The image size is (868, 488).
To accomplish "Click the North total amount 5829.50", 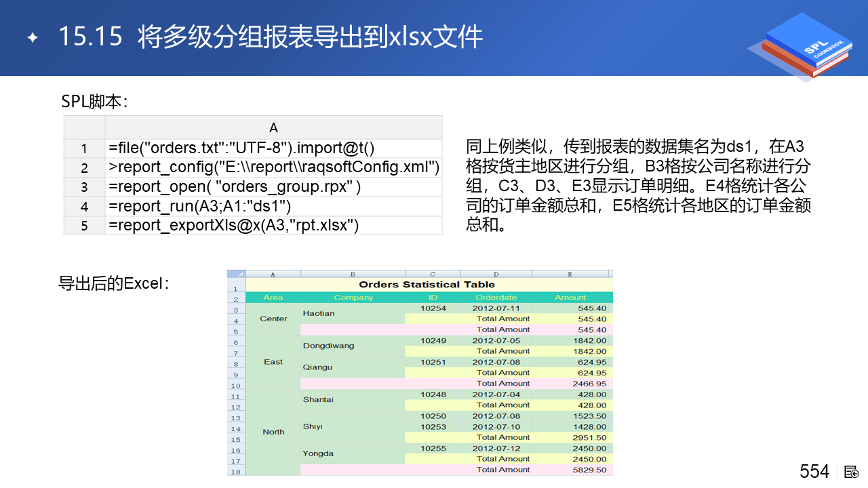I will click(x=572, y=470).
